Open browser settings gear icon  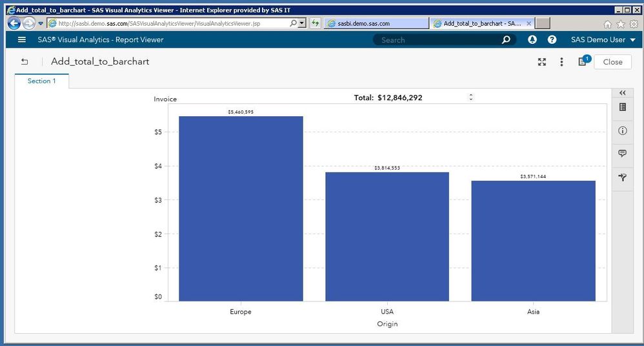click(634, 25)
